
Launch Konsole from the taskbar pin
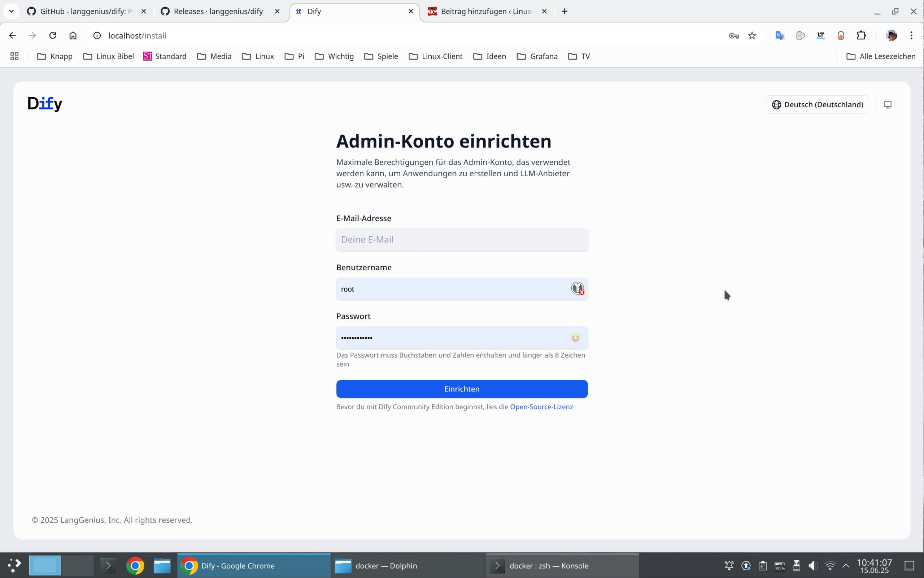pos(108,565)
